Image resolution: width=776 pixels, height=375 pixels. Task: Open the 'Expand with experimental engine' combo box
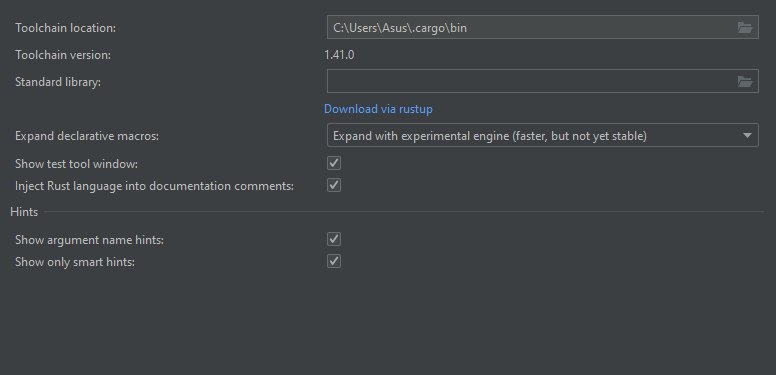point(542,136)
